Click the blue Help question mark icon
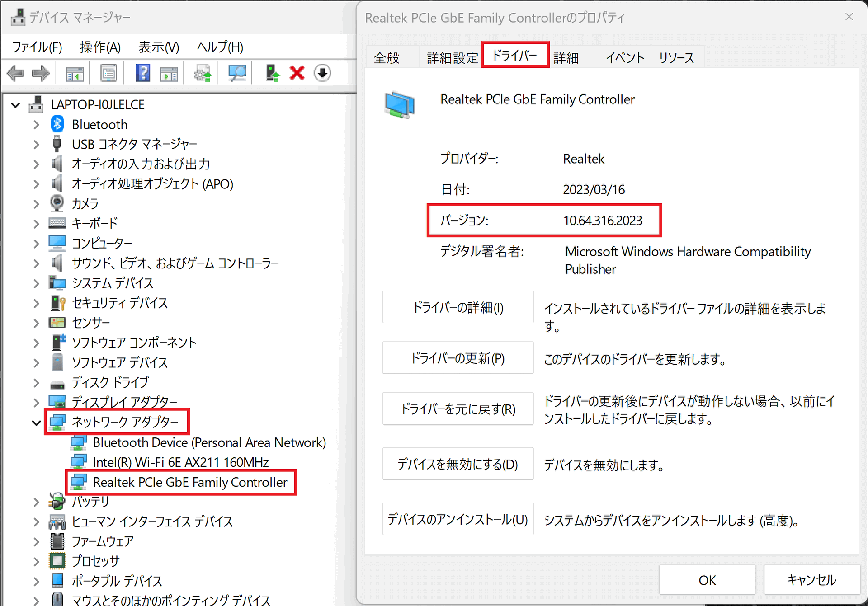This screenshot has width=868, height=606. tap(143, 73)
